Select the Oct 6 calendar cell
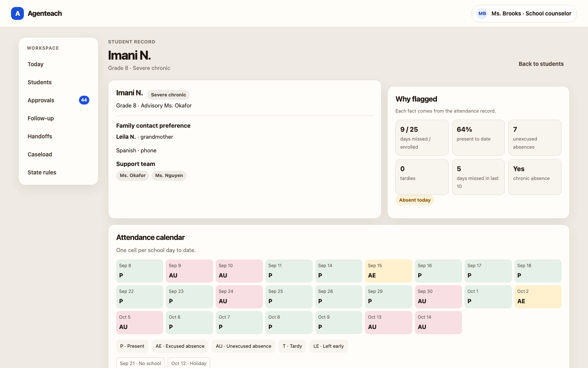The height and width of the screenshot is (368, 588). click(x=190, y=323)
